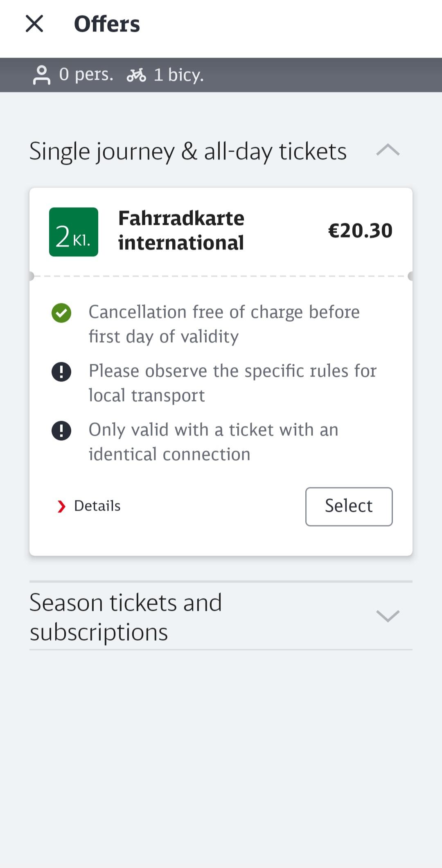
Task: Tap the bicycle icon in the passenger bar
Action: [x=136, y=75]
